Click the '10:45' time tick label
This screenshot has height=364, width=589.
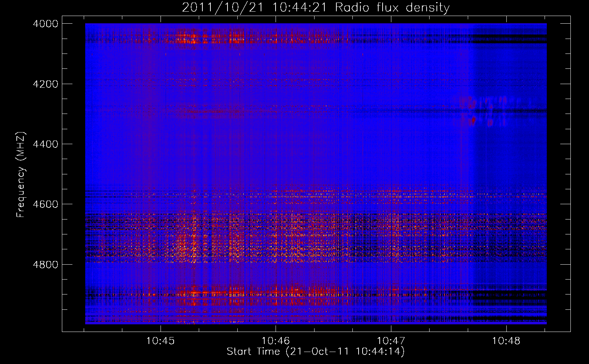[x=161, y=341]
